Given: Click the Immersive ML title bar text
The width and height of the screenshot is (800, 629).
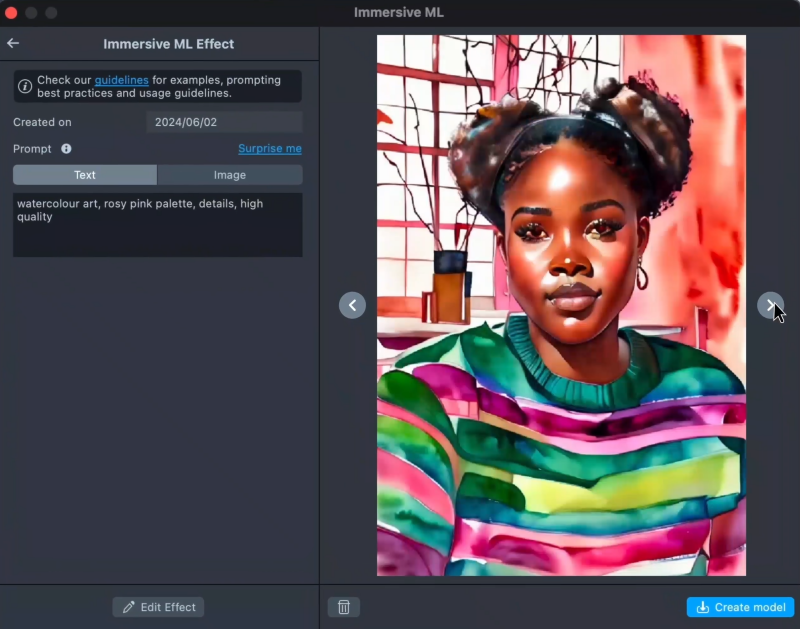Looking at the screenshot, I should pos(399,13).
